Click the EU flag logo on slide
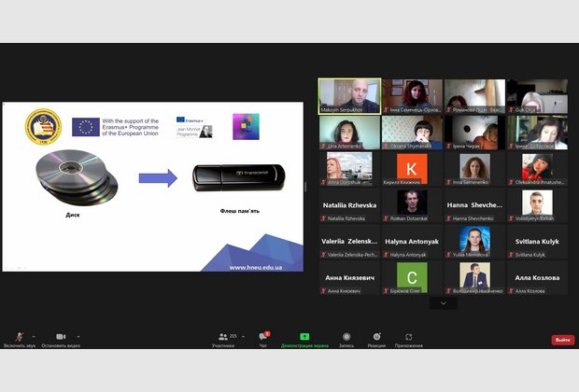This screenshot has height=392, width=579. coord(86,127)
